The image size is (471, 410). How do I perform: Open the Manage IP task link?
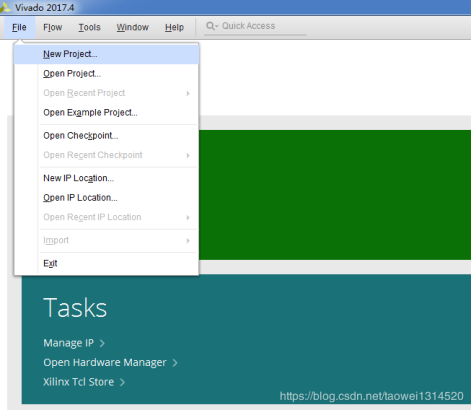[x=69, y=343]
